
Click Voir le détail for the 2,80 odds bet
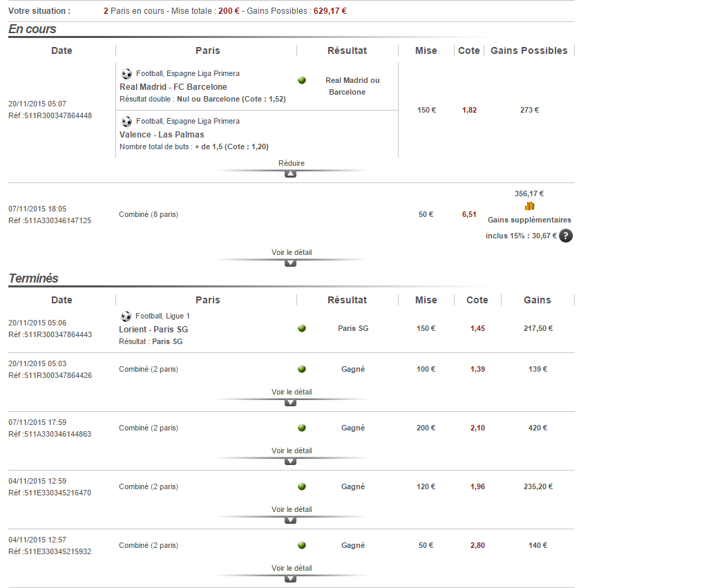coord(292,568)
